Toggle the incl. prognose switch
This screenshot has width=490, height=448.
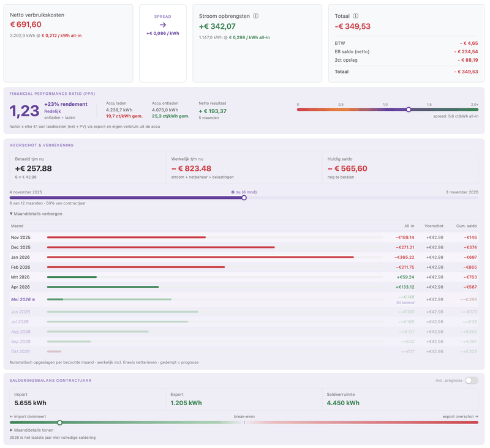pyautogui.click(x=472, y=380)
